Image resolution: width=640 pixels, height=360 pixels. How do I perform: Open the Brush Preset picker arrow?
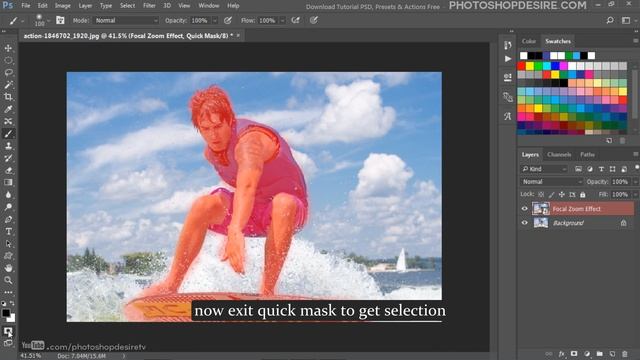tap(49, 20)
